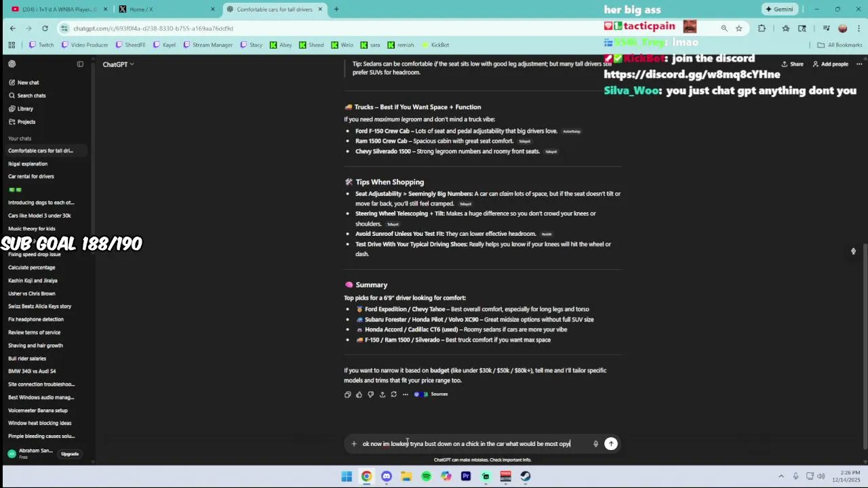Open Adobe Premiere Pro from the taskbar
This screenshot has height=488, width=868.
point(466,476)
